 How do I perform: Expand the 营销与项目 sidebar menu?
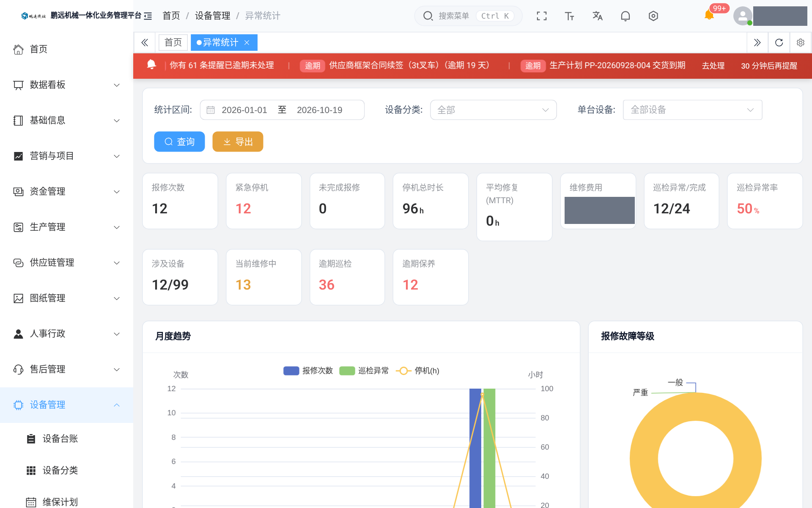coord(66,156)
